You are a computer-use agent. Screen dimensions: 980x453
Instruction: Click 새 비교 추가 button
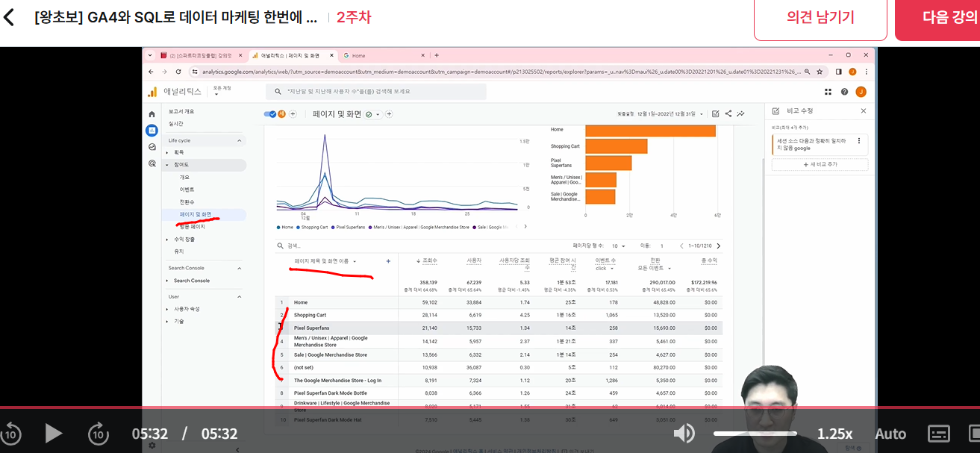point(820,164)
